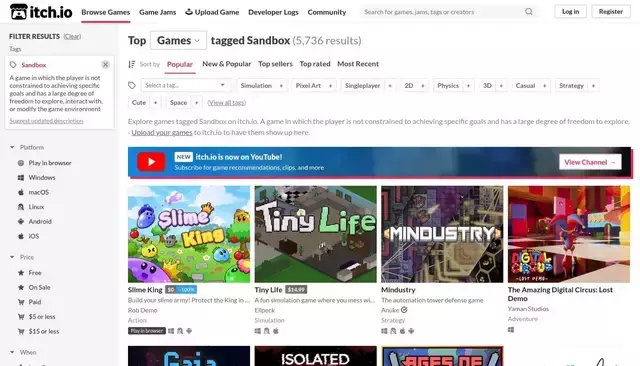Screen dimensions: 640x366
Task: Filter by On Sale price
Action: tap(39, 287)
